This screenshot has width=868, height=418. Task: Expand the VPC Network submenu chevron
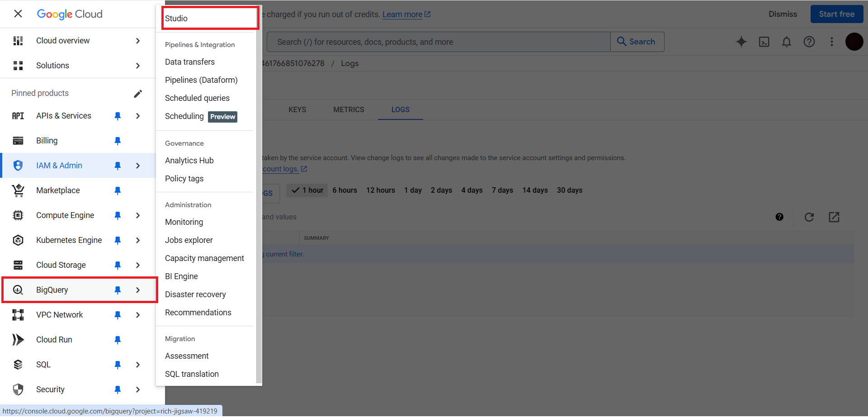[x=138, y=315]
